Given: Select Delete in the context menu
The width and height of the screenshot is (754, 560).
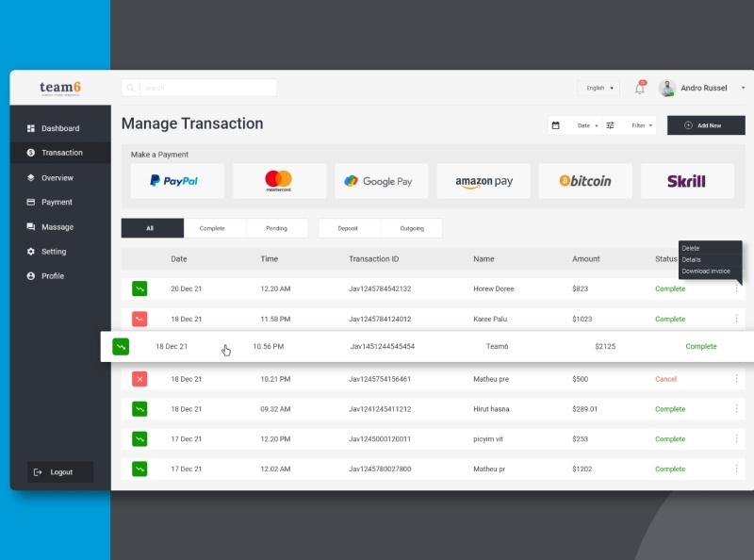Looking at the screenshot, I should pos(691,248).
